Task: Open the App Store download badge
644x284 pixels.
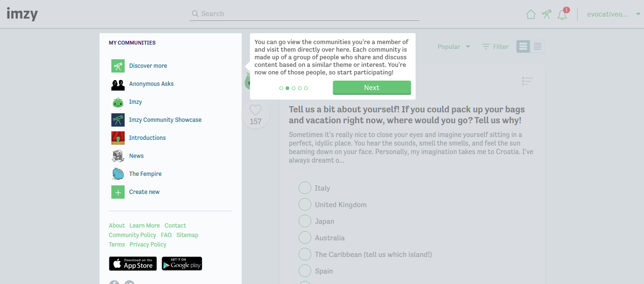Action: 133,264
